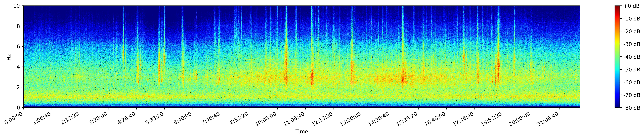Click the '-20 dB' colorbar label
The width and height of the screenshot is (644, 138).
632,32
